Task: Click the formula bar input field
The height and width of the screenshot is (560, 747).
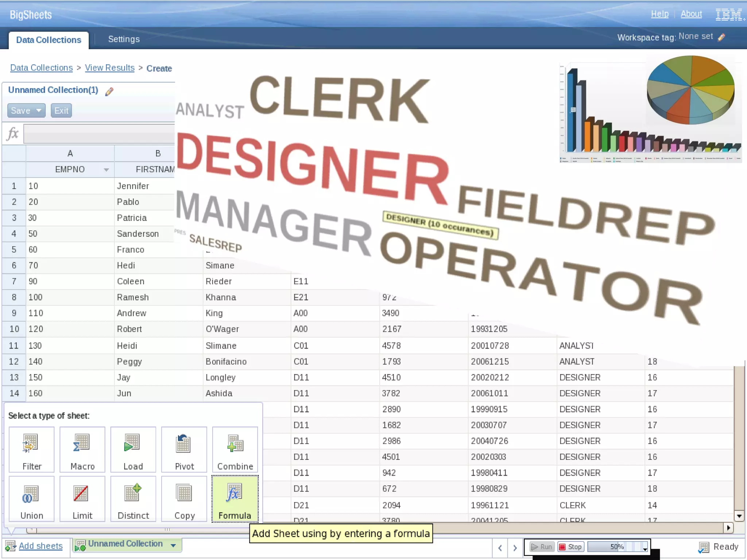Action: click(x=99, y=134)
